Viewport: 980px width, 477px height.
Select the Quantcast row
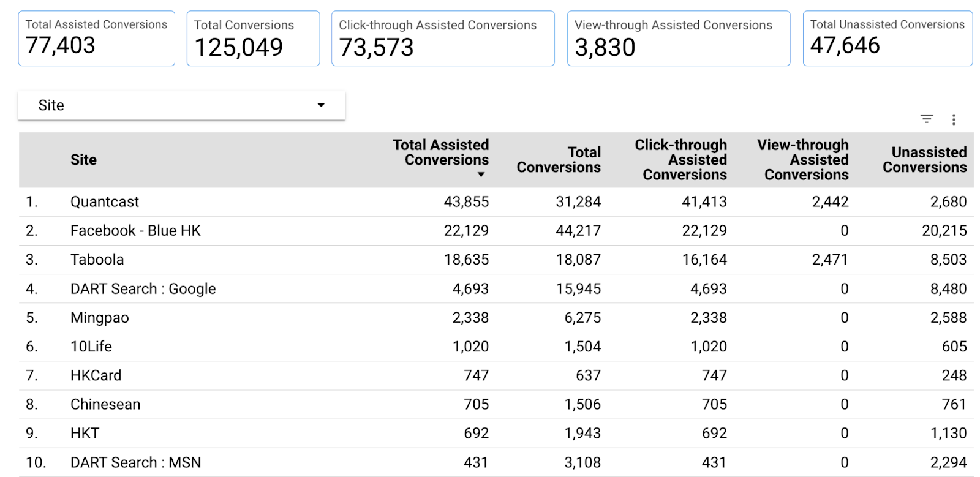click(105, 202)
